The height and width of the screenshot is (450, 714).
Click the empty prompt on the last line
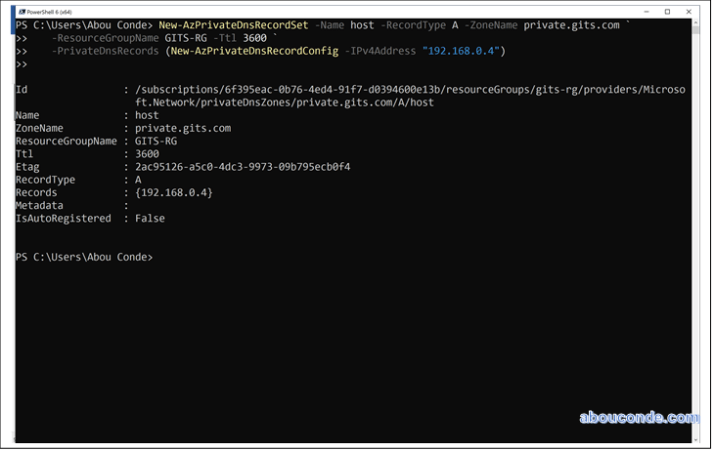160,257
